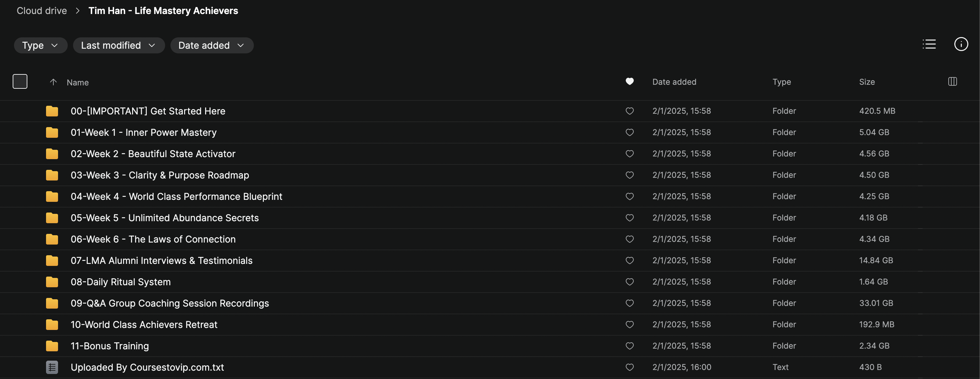Open the Type filter dropdown
The image size is (980, 379).
click(40, 45)
